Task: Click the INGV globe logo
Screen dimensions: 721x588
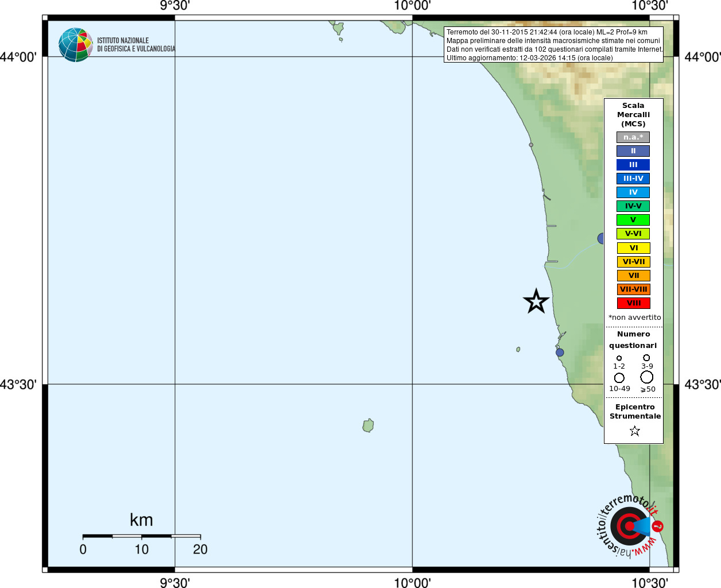Action: (x=76, y=45)
